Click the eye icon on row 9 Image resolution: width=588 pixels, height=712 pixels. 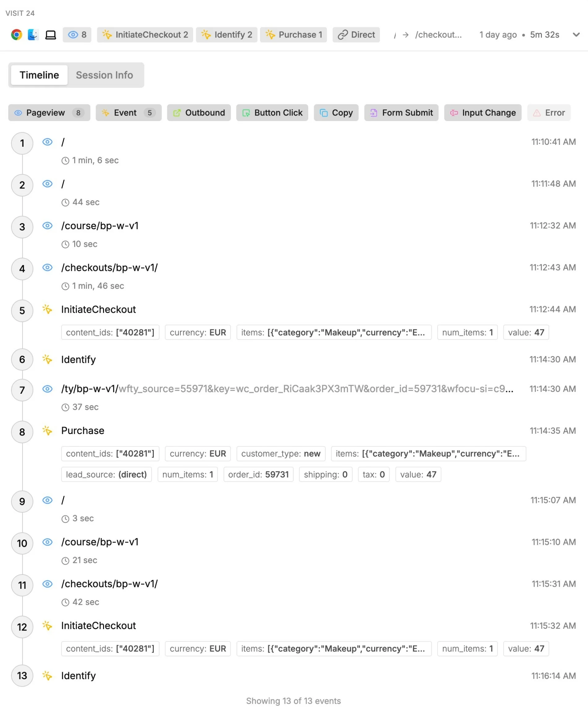[47, 500]
